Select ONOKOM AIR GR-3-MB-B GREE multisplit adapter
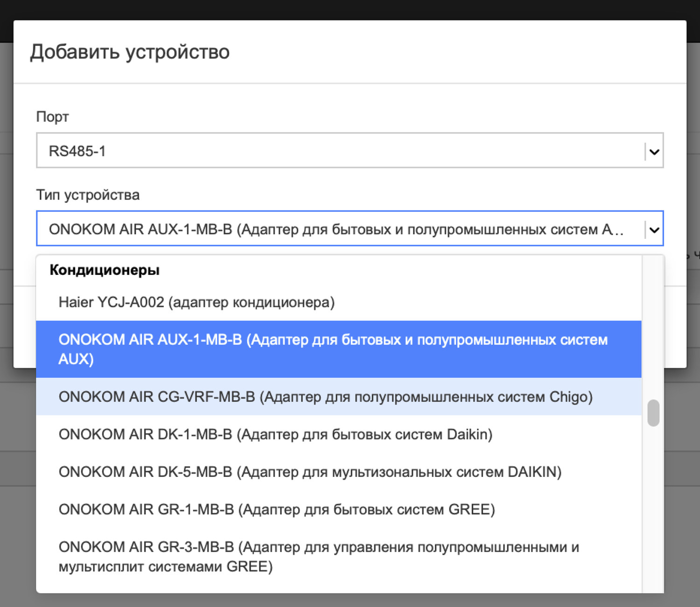 (x=319, y=556)
